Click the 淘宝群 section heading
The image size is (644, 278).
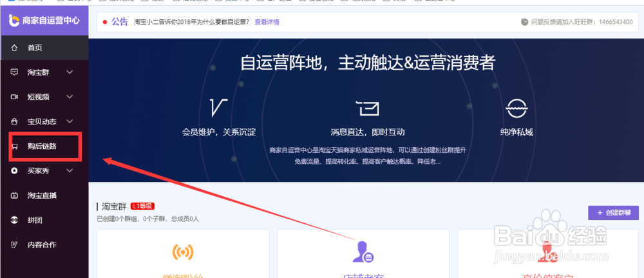pos(114,206)
